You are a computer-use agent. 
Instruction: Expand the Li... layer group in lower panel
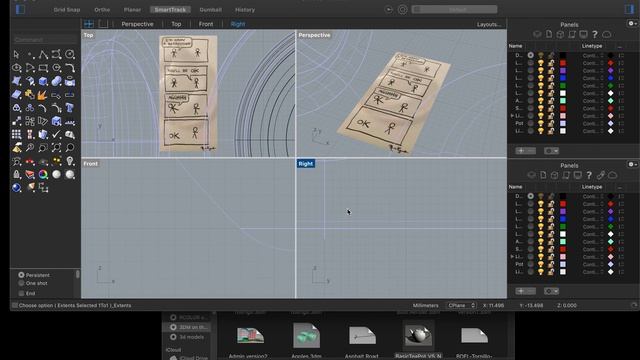click(x=512, y=257)
